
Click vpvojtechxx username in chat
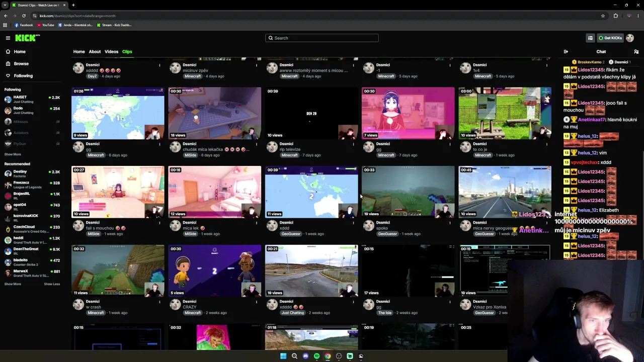coord(585,162)
